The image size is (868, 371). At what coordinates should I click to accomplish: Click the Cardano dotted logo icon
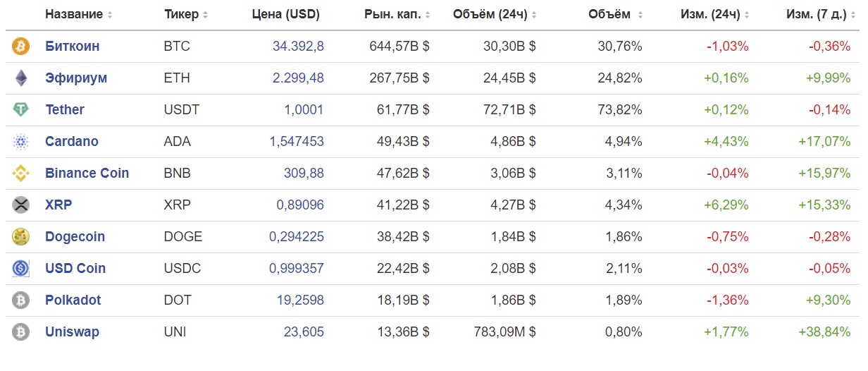(20, 142)
